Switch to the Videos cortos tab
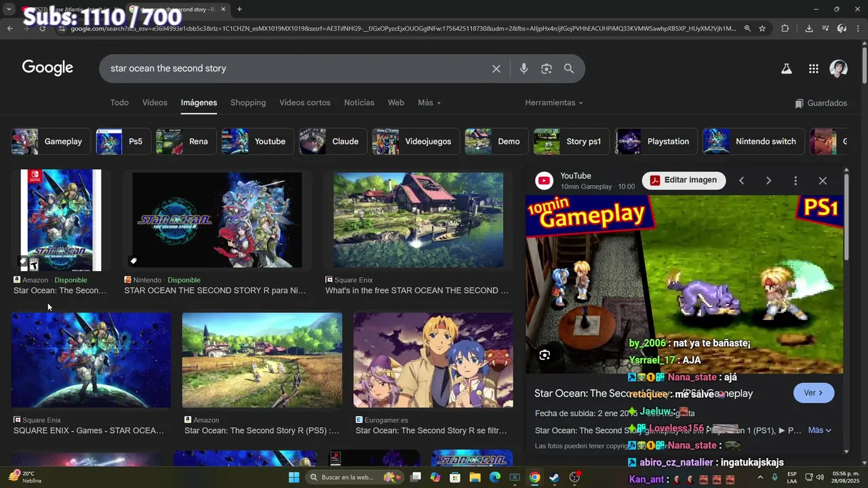The height and width of the screenshot is (488, 868). click(x=305, y=102)
